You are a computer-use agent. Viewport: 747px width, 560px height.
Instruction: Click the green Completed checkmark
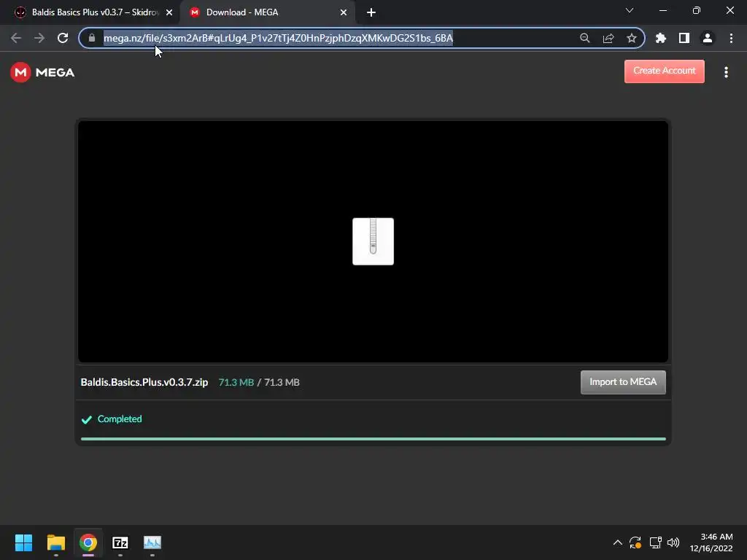pos(87,419)
